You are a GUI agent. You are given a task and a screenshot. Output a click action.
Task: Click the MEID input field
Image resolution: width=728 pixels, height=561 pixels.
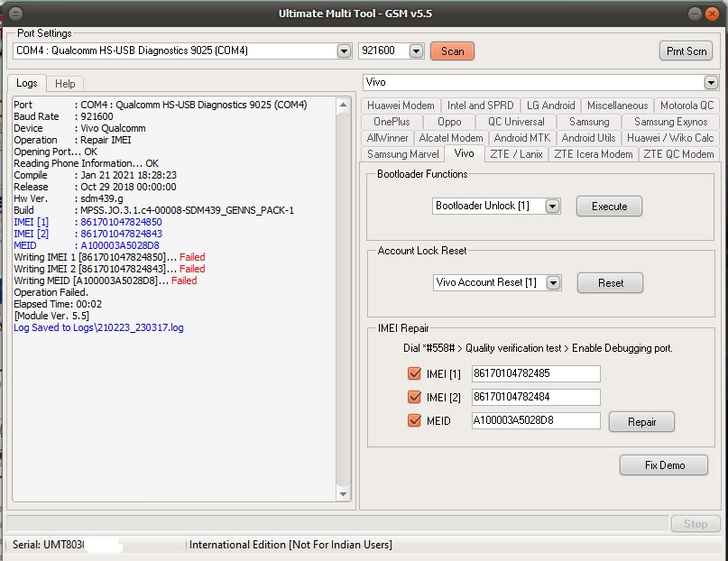[x=536, y=420]
